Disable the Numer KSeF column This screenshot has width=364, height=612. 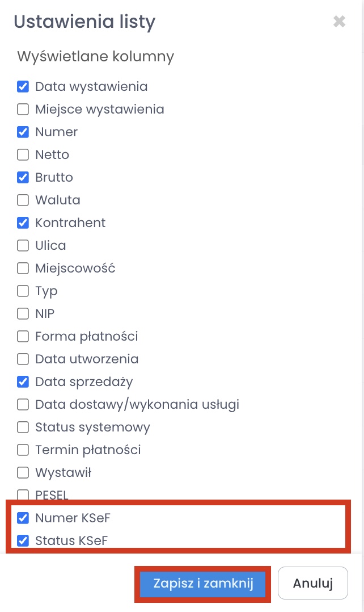23,518
